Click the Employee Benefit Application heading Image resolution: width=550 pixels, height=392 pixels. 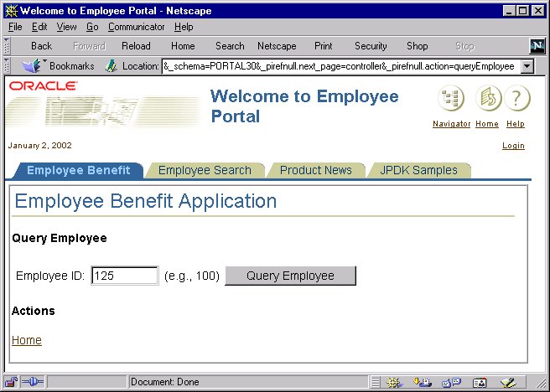click(146, 201)
